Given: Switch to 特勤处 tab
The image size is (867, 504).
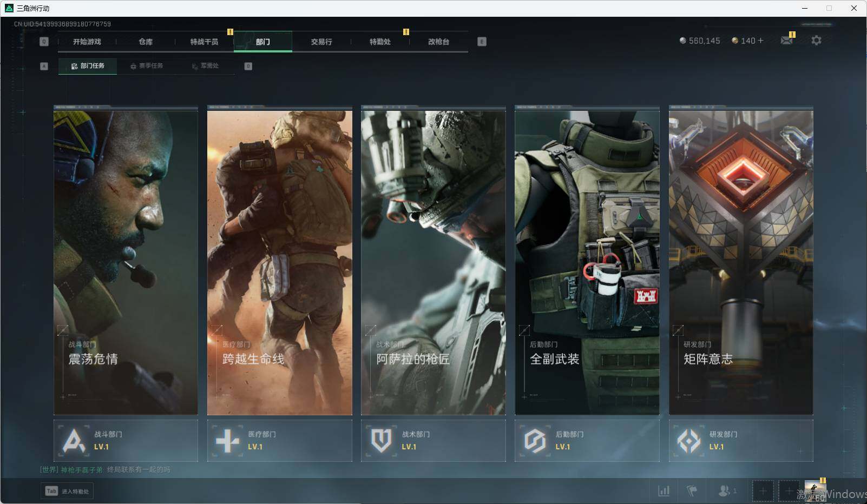Looking at the screenshot, I should [380, 42].
